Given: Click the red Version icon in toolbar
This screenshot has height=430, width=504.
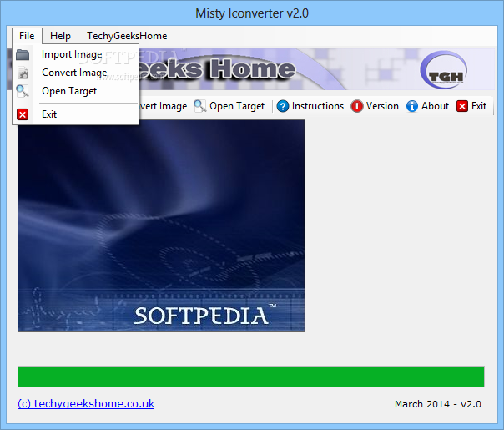Looking at the screenshot, I should 357,106.
